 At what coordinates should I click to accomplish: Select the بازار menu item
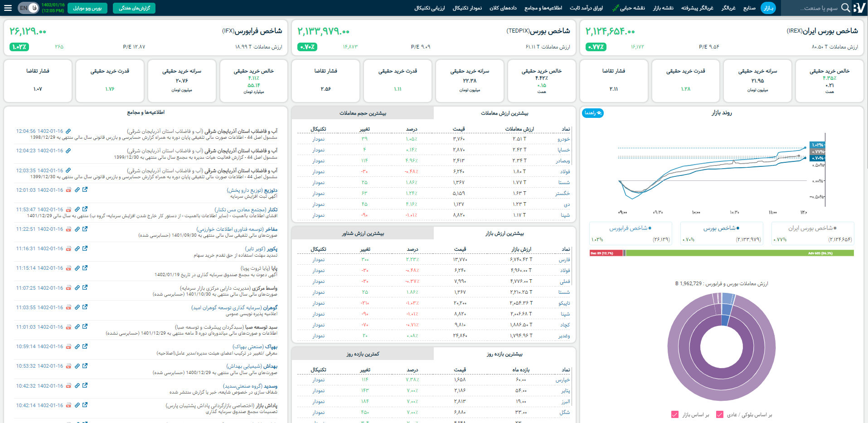point(768,8)
